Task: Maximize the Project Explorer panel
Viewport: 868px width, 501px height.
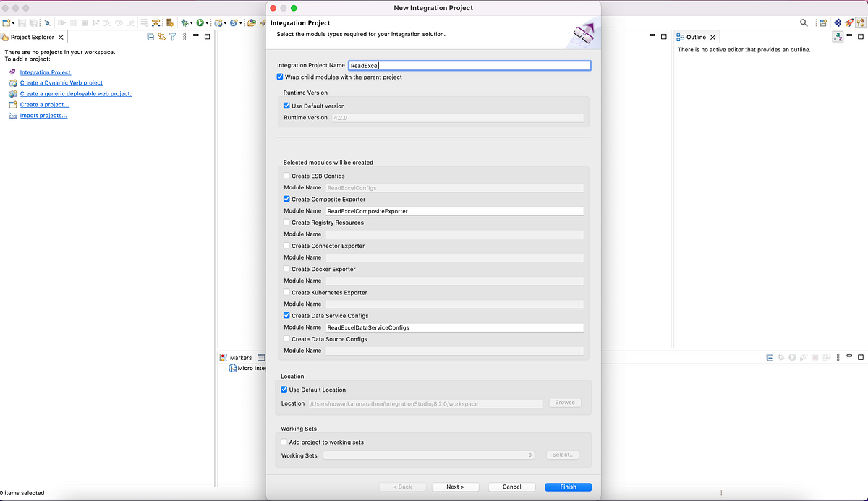Action: coord(207,36)
